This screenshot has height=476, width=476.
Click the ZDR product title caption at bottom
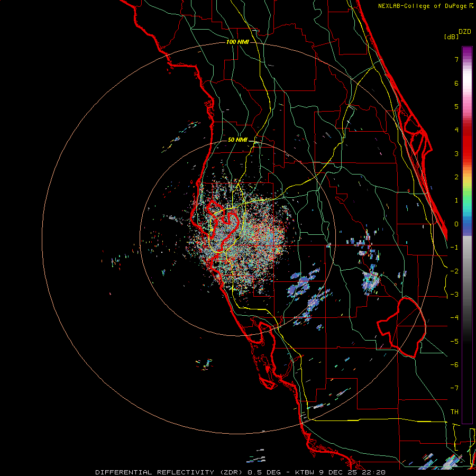[240, 472]
